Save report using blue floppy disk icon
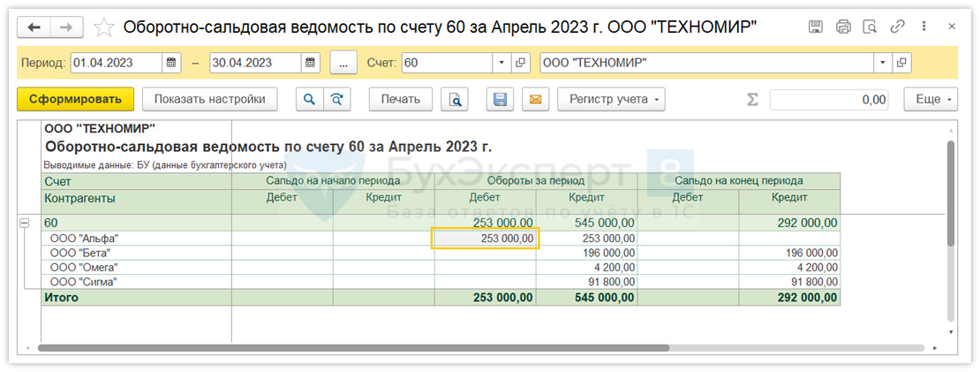The width and height of the screenshot is (980, 372). [x=500, y=100]
